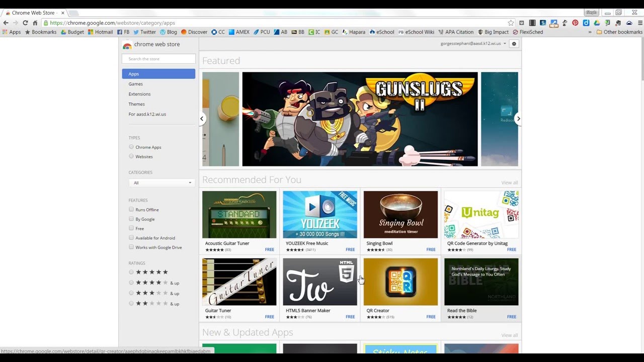Select the two stars & up rating
The image size is (644, 362).
tap(131, 303)
